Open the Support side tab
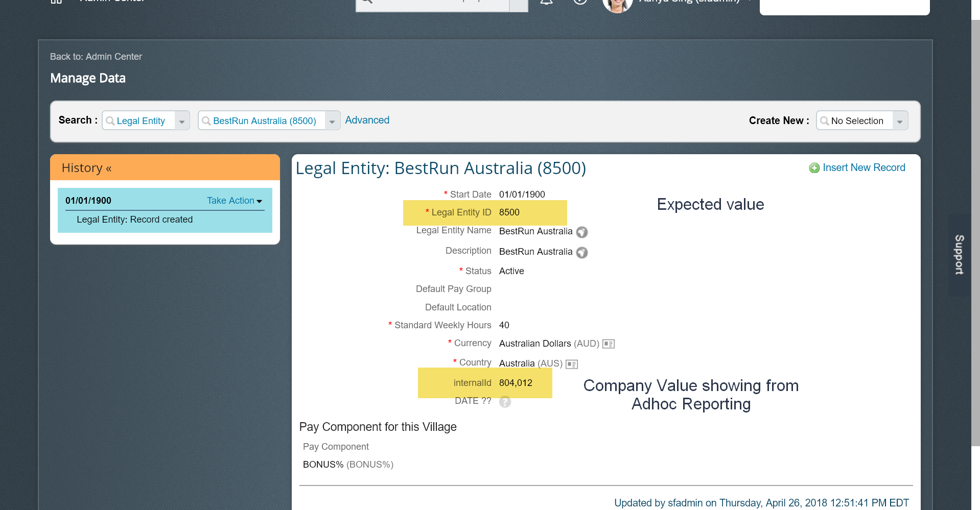Image resolution: width=980 pixels, height=510 pixels. click(959, 255)
